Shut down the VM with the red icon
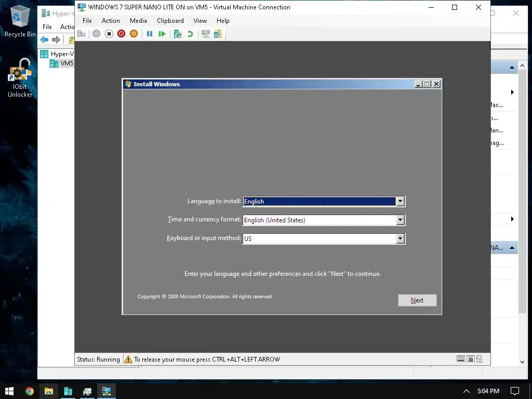The width and height of the screenshot is (532, 399). 121,34
